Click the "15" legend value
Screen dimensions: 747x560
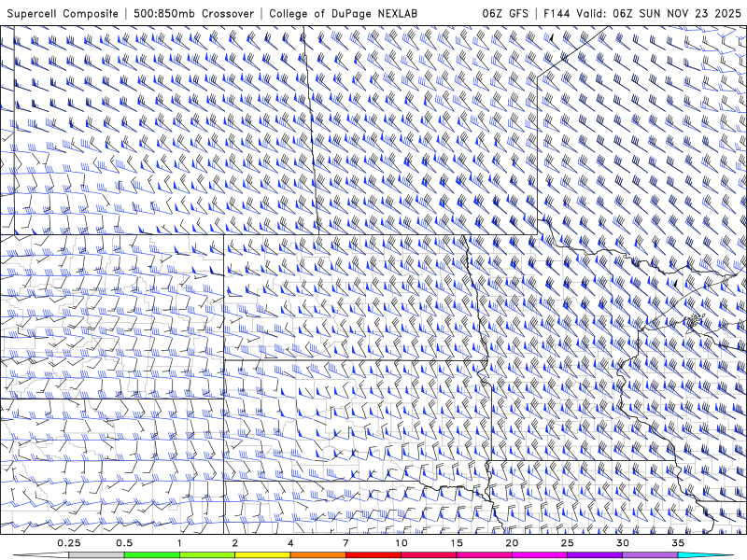457,543
